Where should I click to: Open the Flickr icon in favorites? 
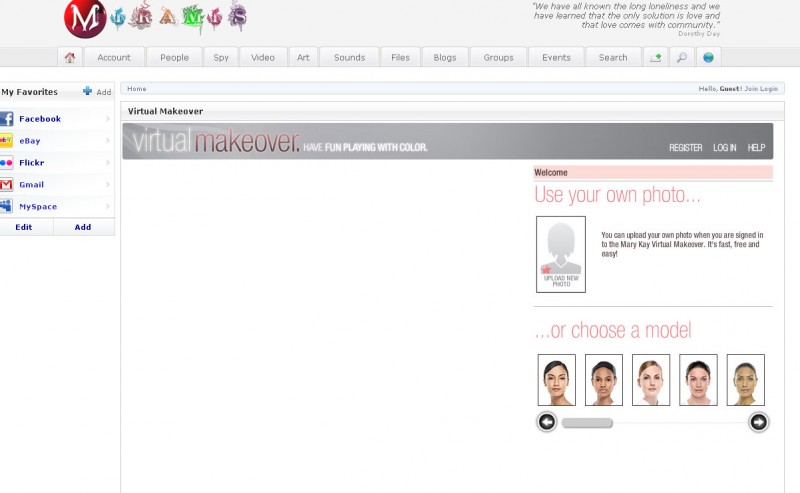[6, 163]
